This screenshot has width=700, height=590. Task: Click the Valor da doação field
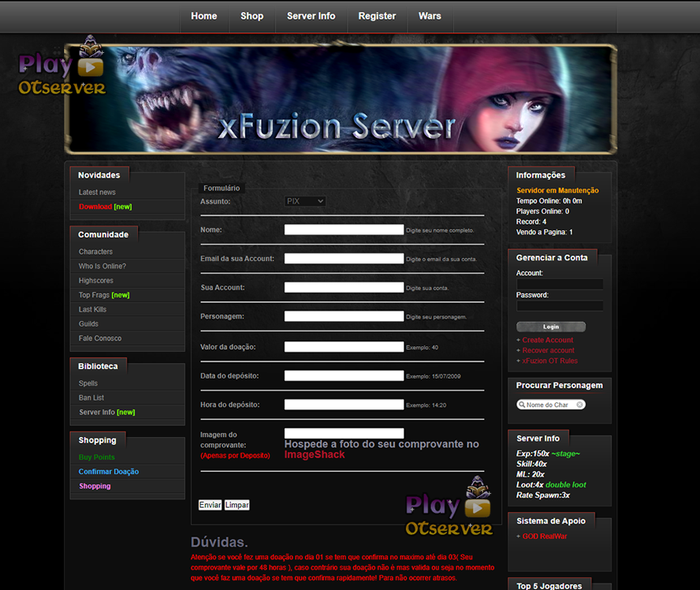344,347
